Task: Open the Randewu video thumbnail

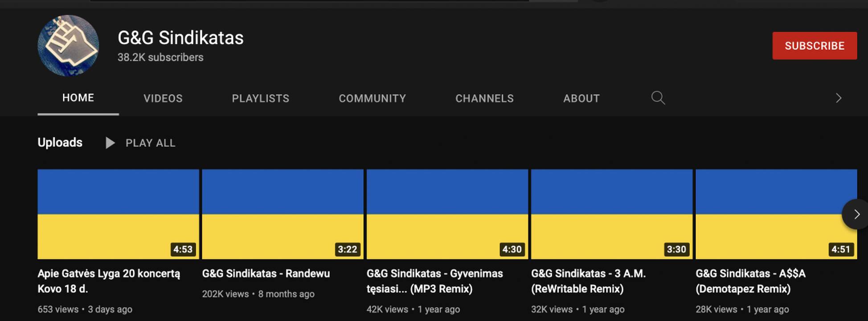Action: 283,214
